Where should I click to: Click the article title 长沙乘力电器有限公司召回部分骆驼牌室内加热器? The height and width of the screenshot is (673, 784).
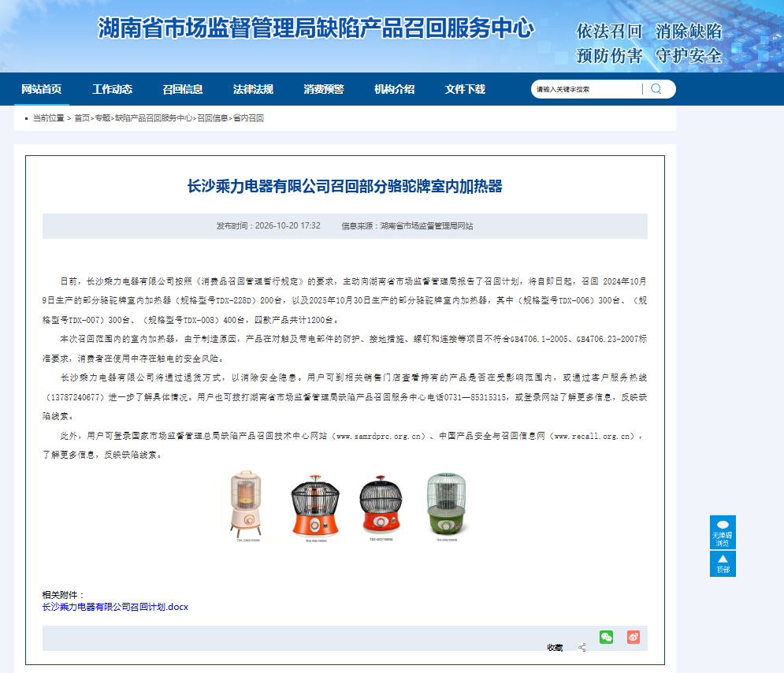pos(345,187)
